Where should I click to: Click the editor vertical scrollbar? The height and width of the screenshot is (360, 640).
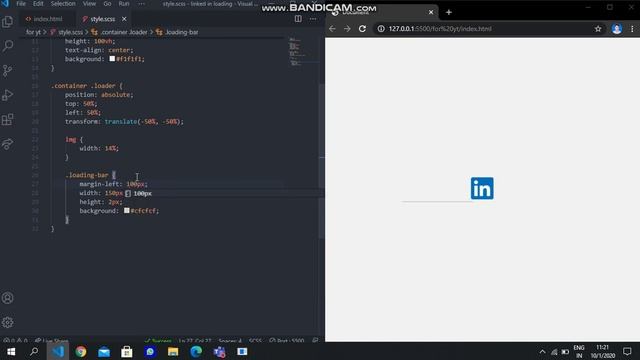point(322,161)
